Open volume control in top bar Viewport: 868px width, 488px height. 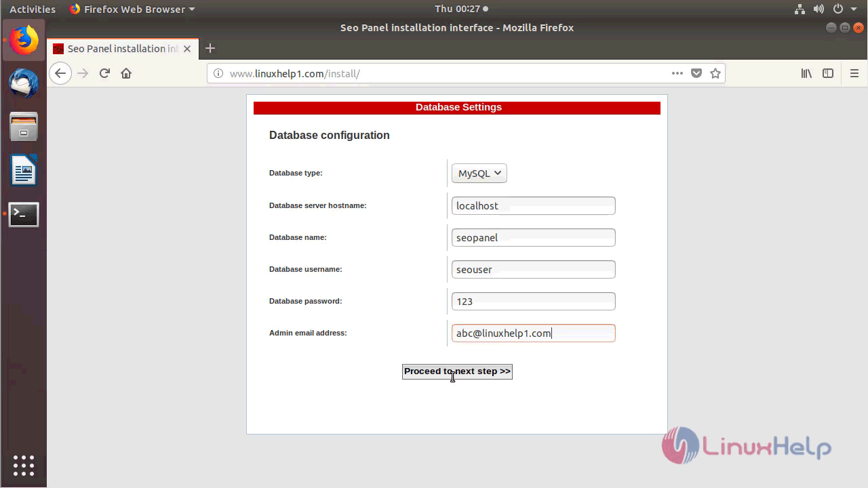pyautogui.click(x=818, y=9)
